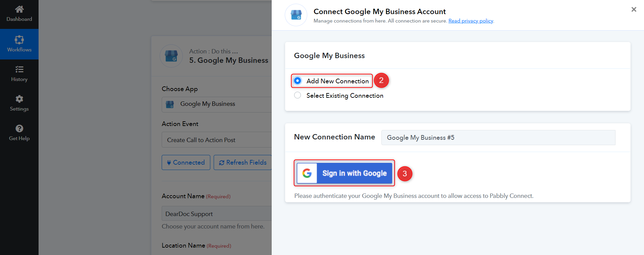Click the "Dashboard" label in sidebar
The width and height of the screenshot is (644, 255).
point(19,19)
